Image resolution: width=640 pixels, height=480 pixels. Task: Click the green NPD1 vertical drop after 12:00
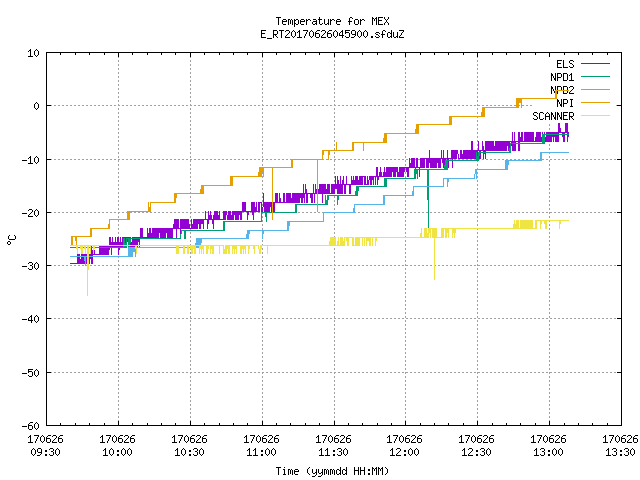(428, 199)
